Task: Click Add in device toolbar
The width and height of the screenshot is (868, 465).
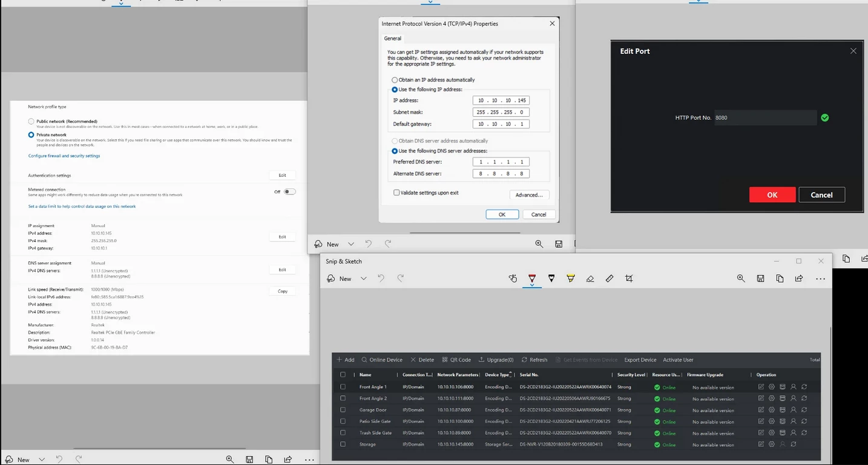Action: tap(346, 360)
